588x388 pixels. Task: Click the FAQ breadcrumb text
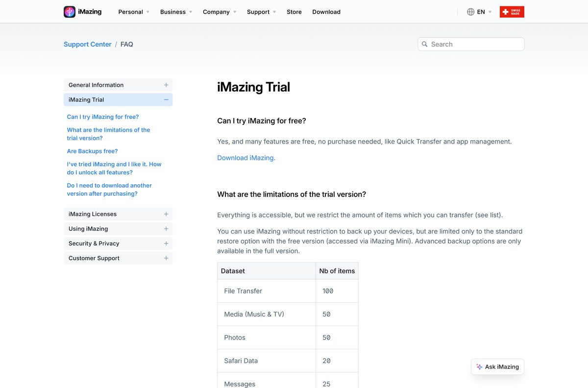click(127, 44)
